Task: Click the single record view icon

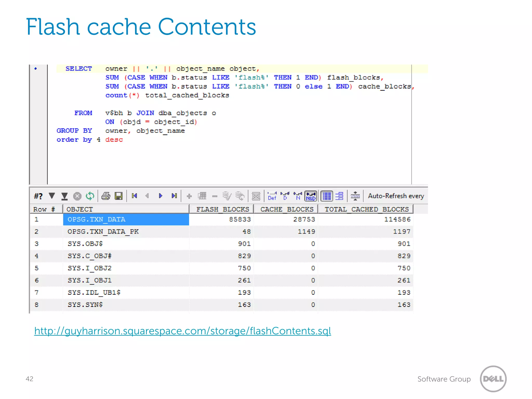Action: 256,196
